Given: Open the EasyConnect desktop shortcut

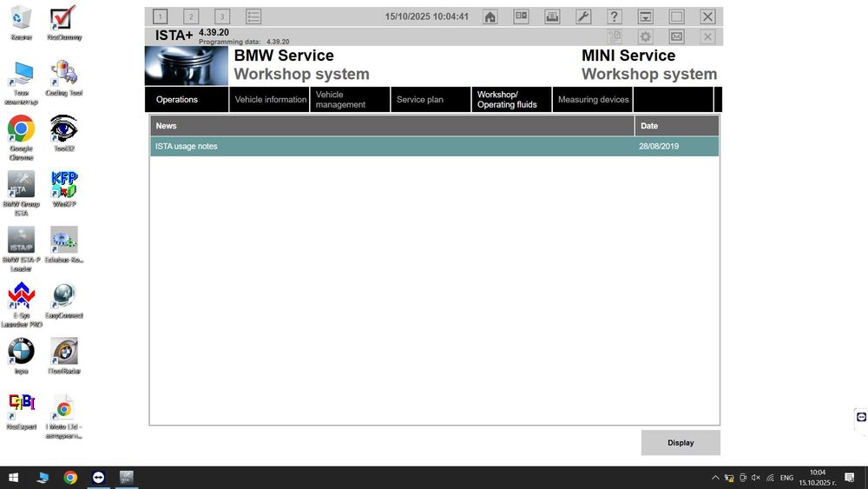Looking at the screenshot, I should coord(64,301).
